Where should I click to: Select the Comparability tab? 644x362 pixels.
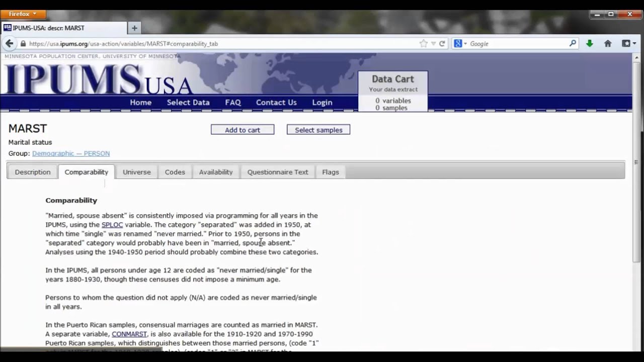[x=87, y=172]
